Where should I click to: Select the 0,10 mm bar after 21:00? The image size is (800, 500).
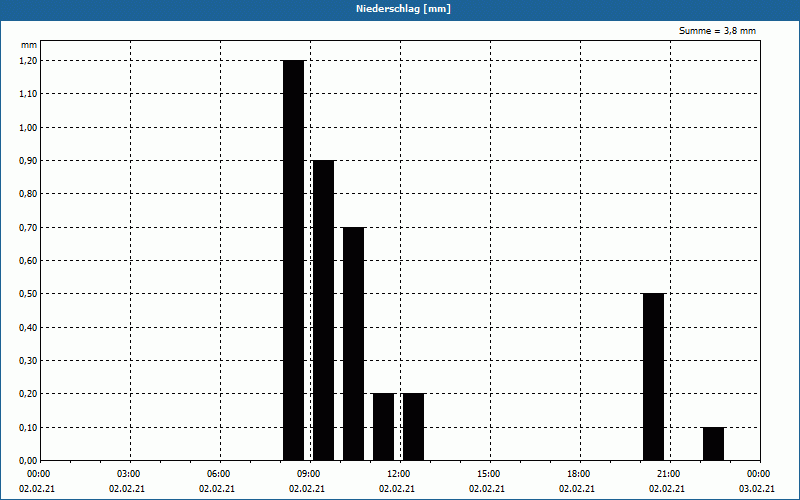714,444
